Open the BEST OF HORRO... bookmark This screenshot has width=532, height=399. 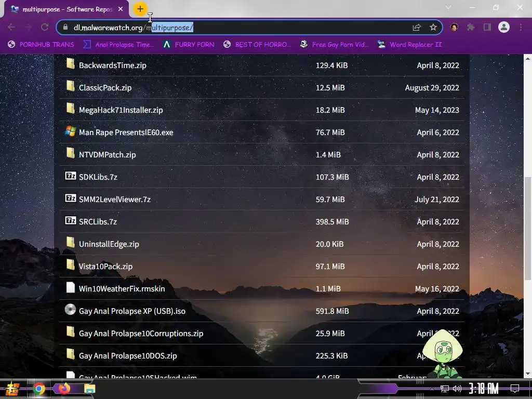(x=257, y=45)
